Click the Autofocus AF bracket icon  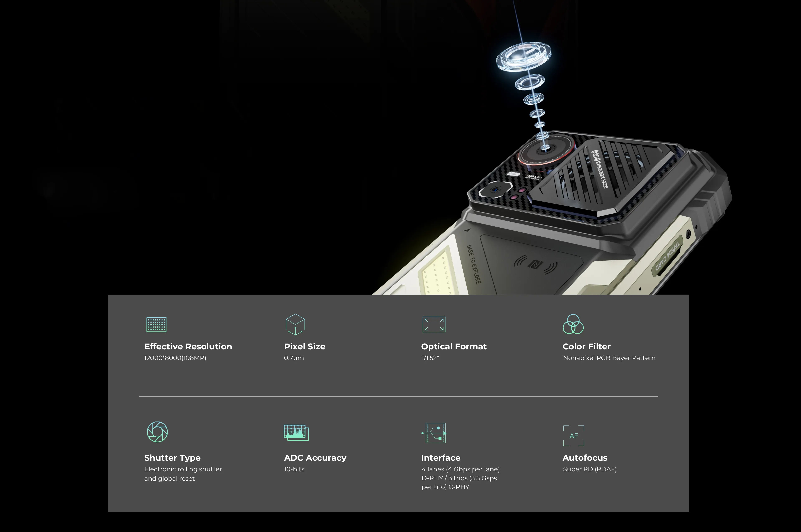[573, 435]
